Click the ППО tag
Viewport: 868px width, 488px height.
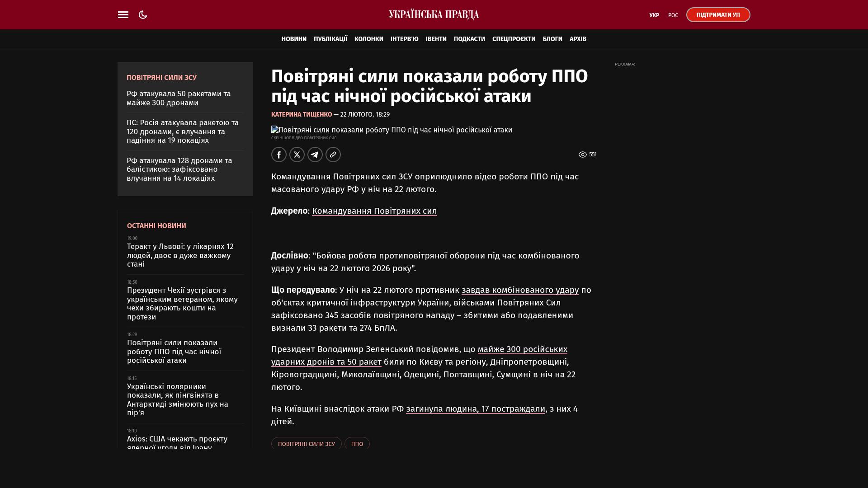point(357,444)
